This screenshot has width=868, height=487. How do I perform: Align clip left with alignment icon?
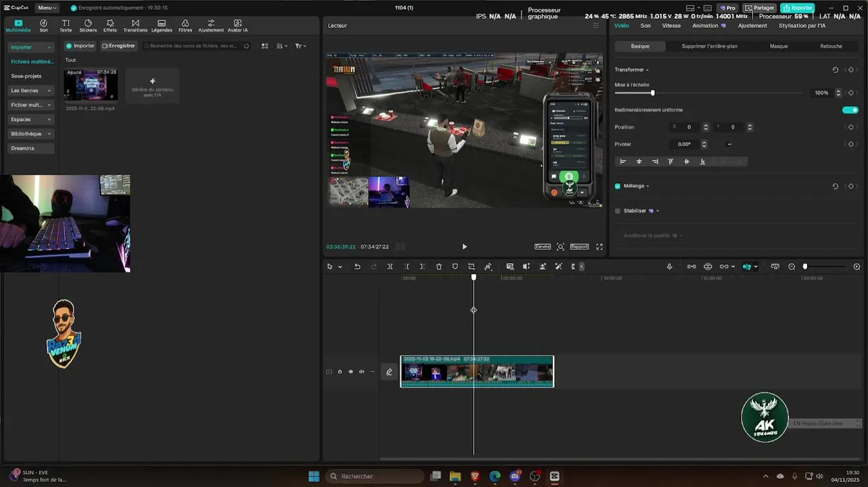tap(623, 162)
